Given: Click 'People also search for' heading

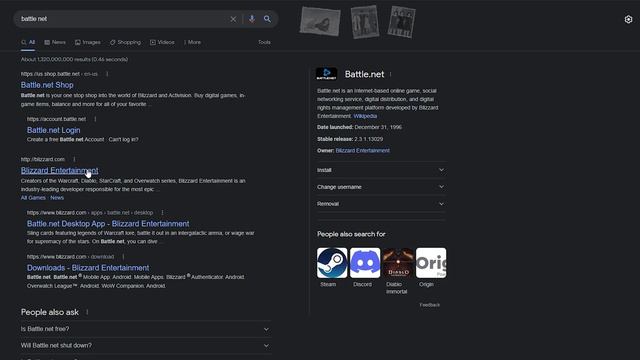Looking at the screenshot, I should (x=351, y=234).
